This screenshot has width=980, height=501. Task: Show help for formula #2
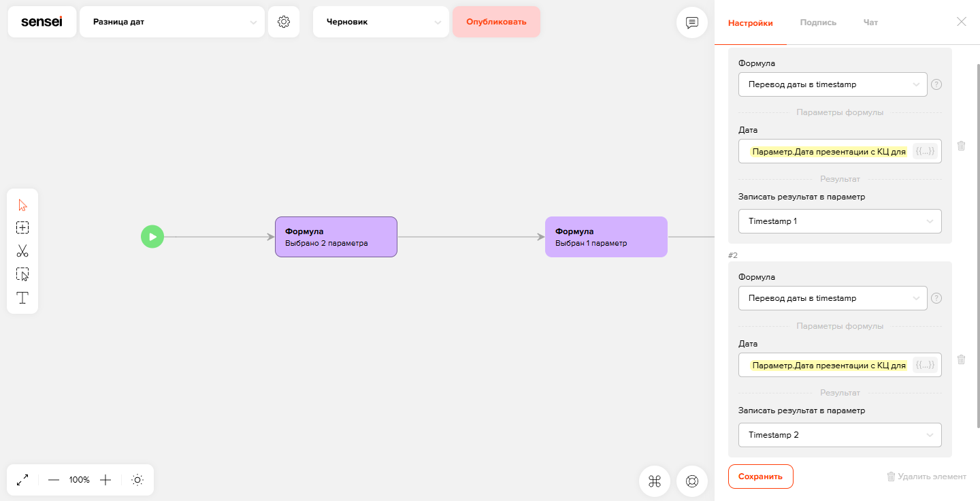pos(936,298)
